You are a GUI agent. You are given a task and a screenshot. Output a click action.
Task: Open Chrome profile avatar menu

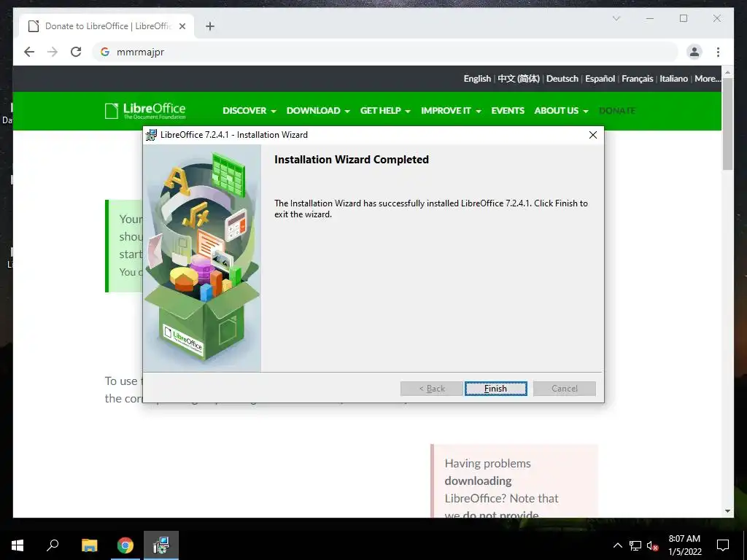coord(694,52)
